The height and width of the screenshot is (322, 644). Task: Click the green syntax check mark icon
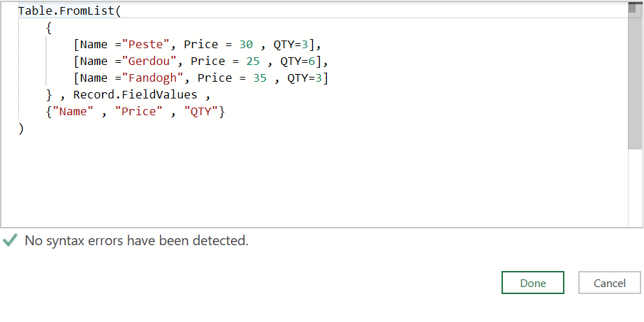coord(10,240)
